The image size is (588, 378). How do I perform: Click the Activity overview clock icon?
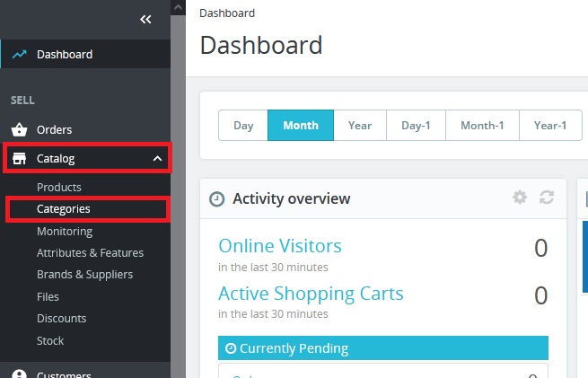pos(216,199)
